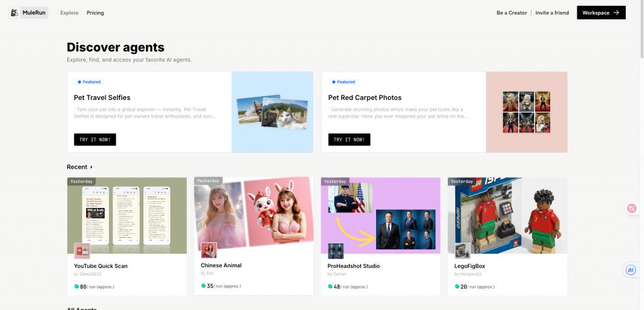The height and width of the screenshot is (310, 644).
Task: Click YouTube Quick Scan creator avatar icon
Action: (82, 250)
